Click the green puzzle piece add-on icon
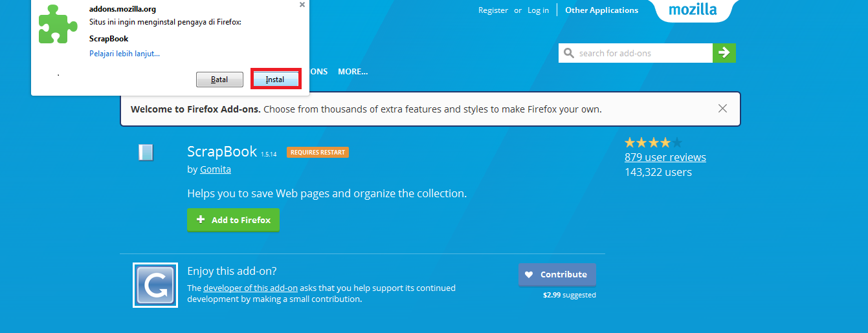This screenshot has height=333, width=868. coord(58,25)
